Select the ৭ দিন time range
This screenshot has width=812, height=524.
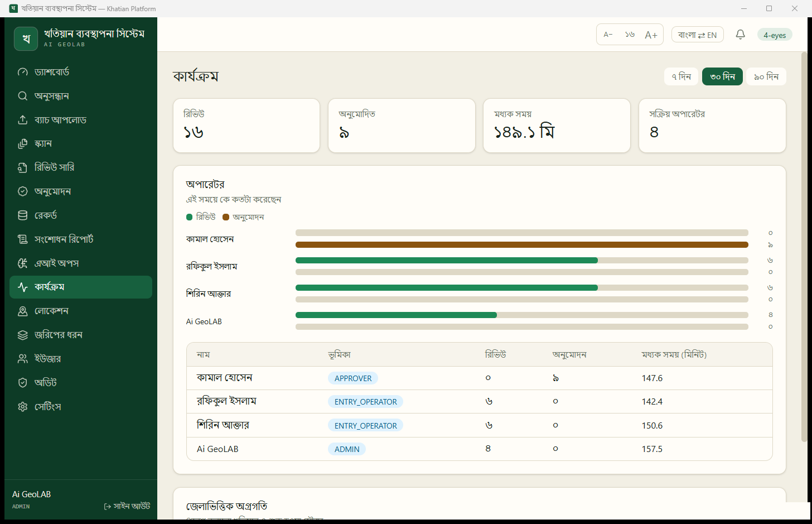[681, 76]
